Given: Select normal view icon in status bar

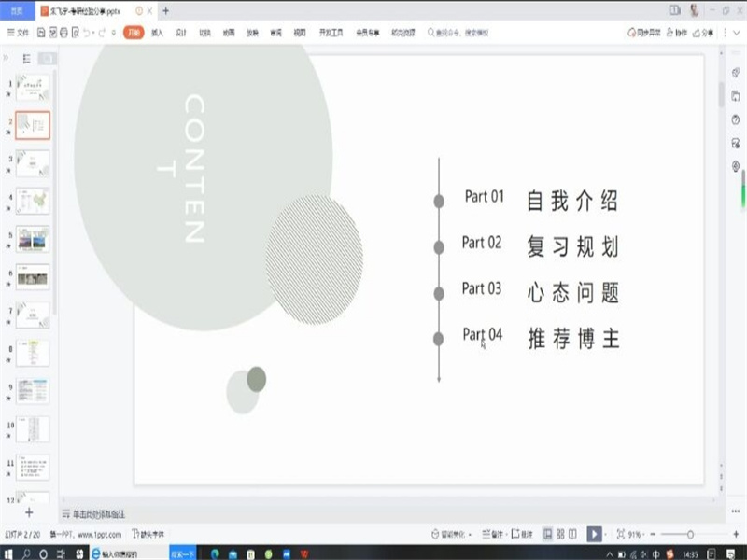Looking at the screenshot, I should 546,534.
